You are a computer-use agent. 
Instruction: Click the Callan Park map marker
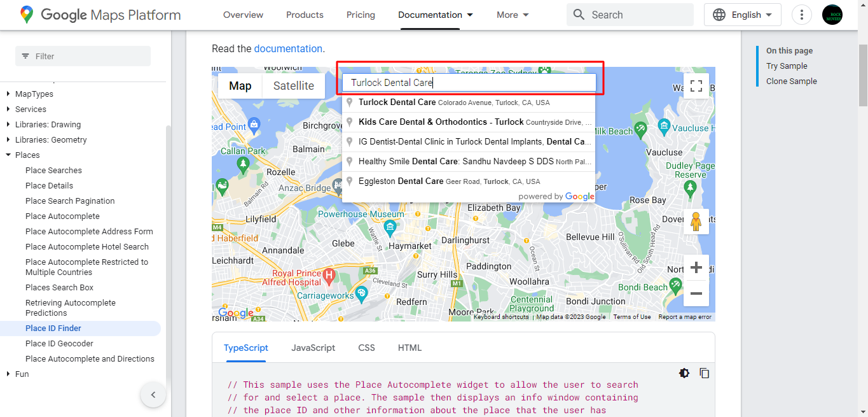(243, 165)
